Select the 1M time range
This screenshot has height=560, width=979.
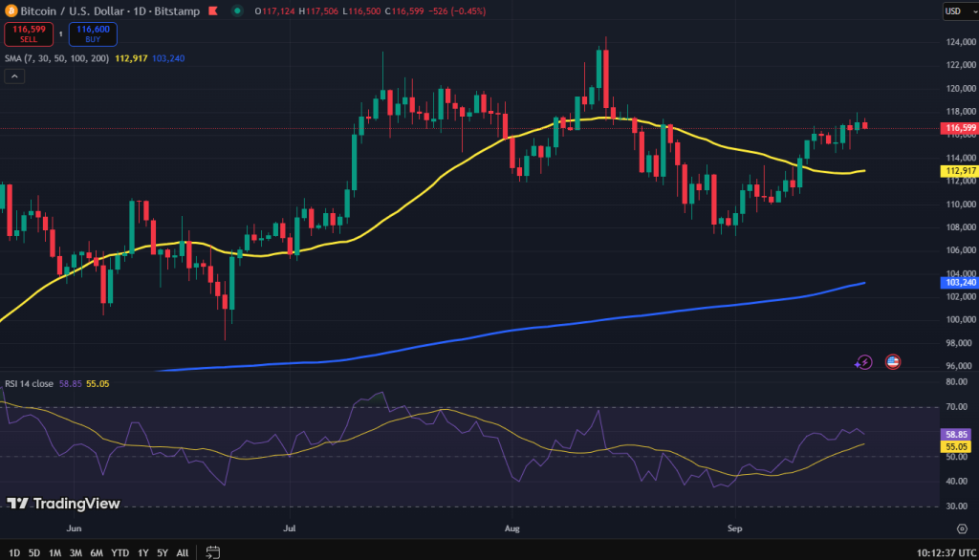[x=54, y=552]
